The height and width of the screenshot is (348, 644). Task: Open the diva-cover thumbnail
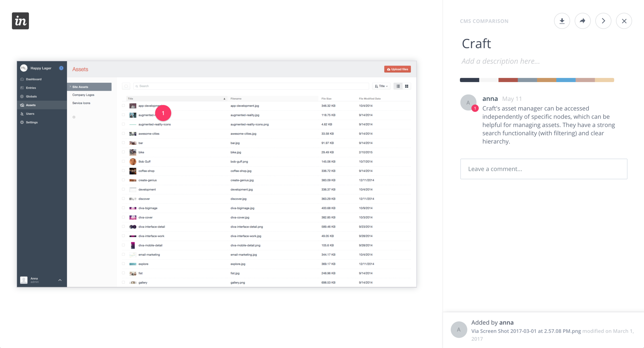pyautogui.click(x=133, y=217)
